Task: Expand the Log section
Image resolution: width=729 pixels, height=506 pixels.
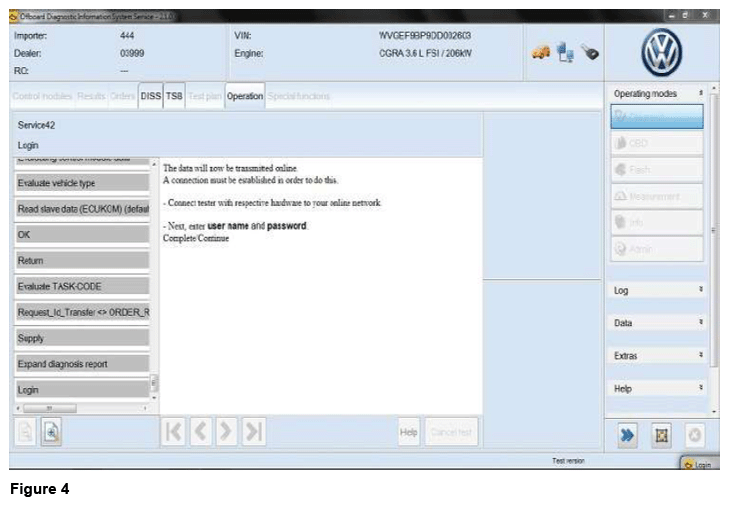Action: point(657,290)
